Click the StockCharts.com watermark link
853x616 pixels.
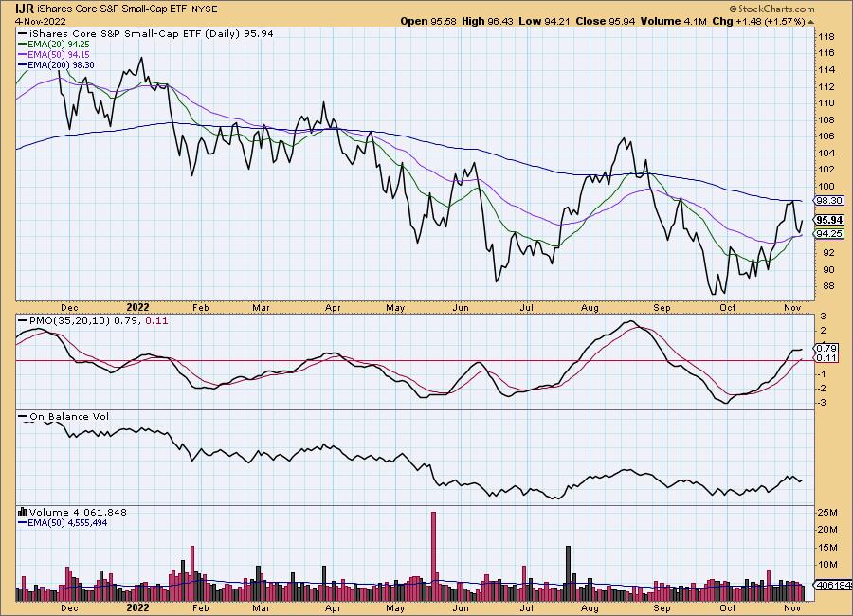[771, 9]
